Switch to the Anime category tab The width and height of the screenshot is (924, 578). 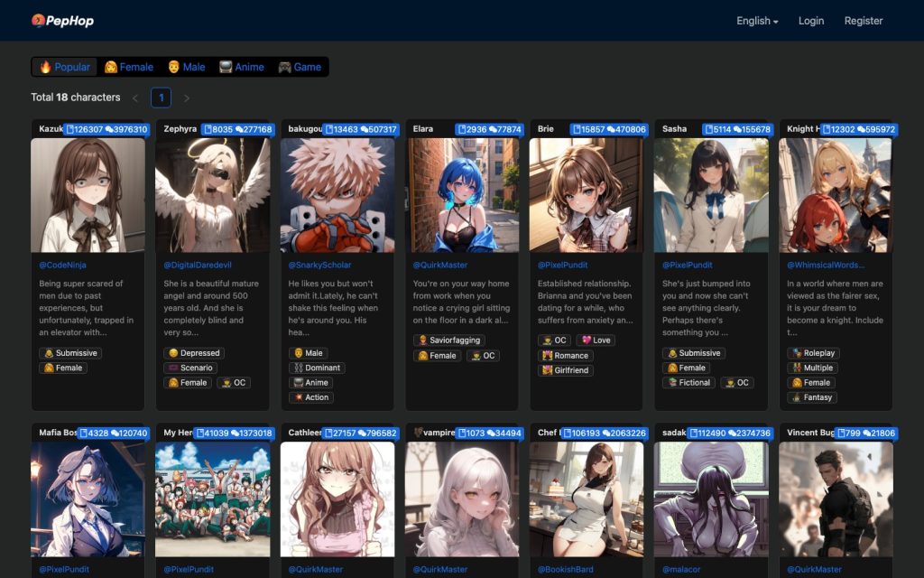coord(242,67)
